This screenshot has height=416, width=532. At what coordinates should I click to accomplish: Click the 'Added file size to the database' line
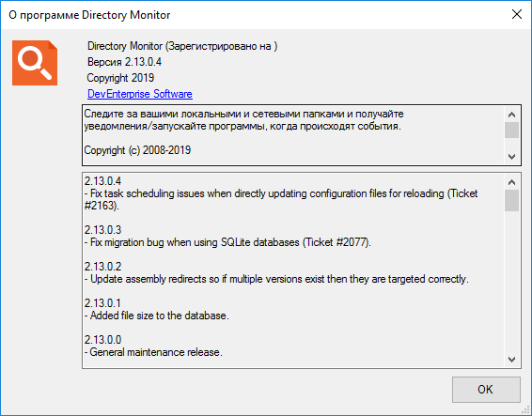157,316
